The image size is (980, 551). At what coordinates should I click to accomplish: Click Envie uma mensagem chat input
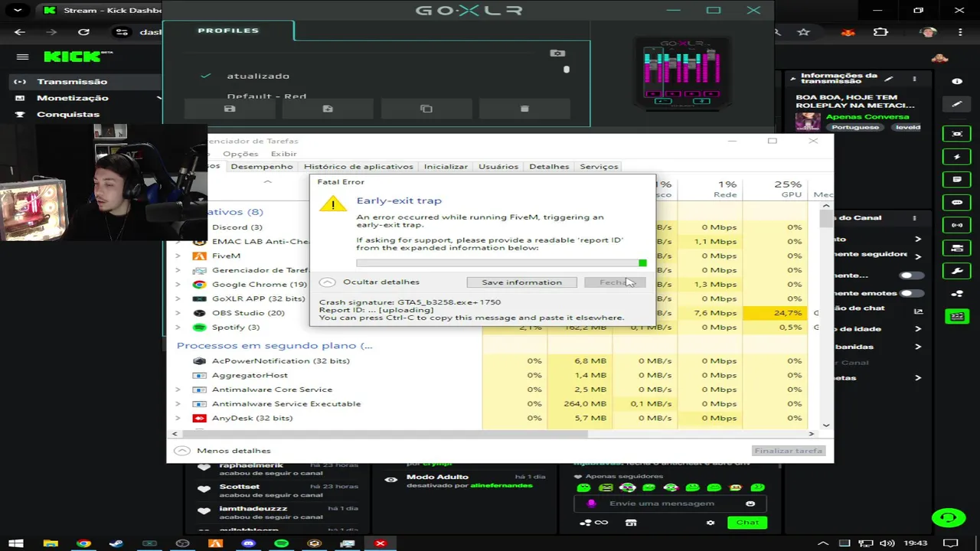pos(662,504)
